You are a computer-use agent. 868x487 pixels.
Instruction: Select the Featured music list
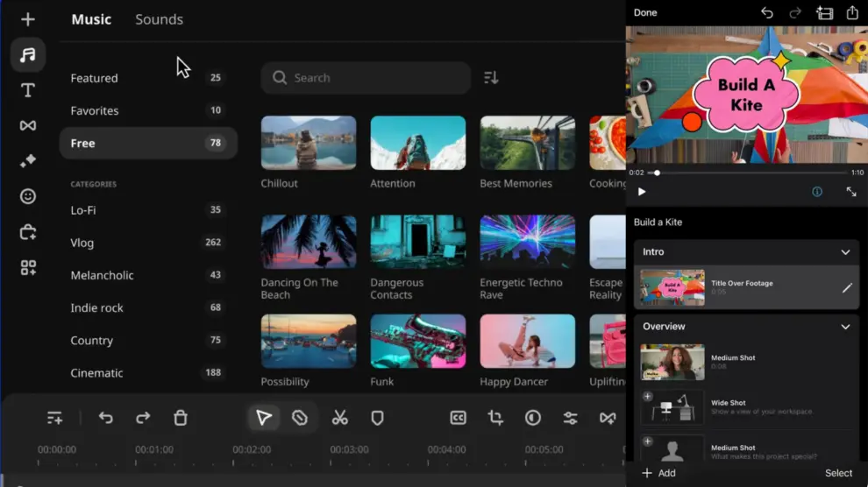[94, 78]
